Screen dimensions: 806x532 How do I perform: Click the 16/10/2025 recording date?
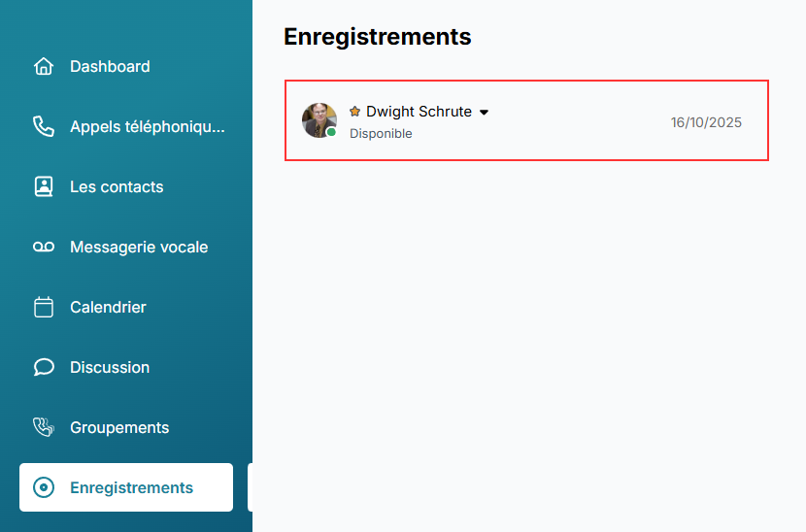[706, 122]
